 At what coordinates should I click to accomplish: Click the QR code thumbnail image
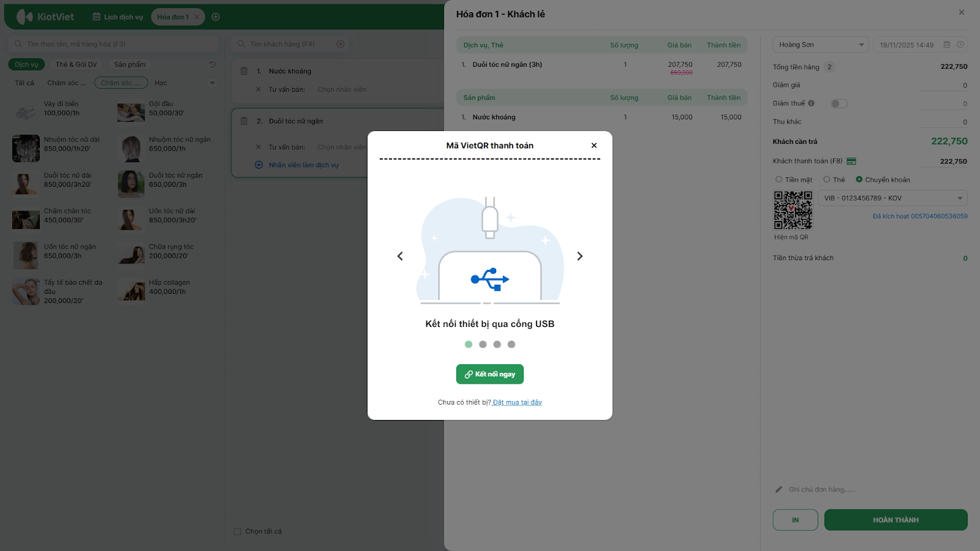click(793, 210)
